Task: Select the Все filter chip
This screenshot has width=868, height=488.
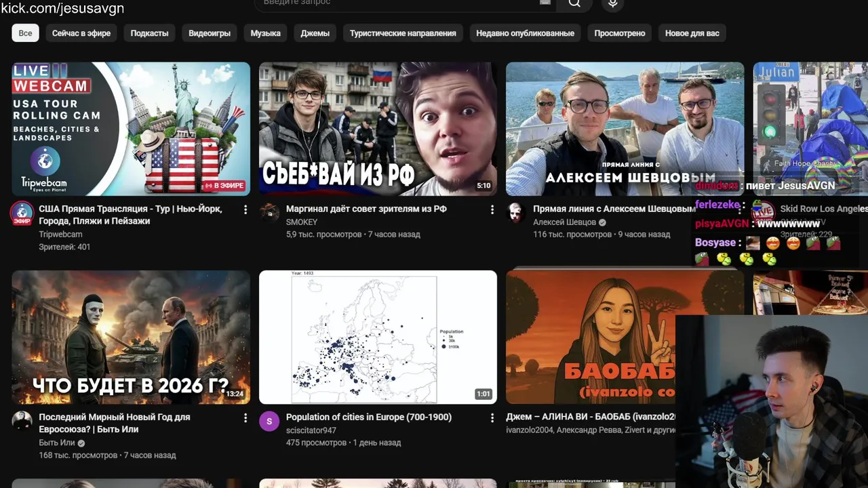Action: coord(25,33)
